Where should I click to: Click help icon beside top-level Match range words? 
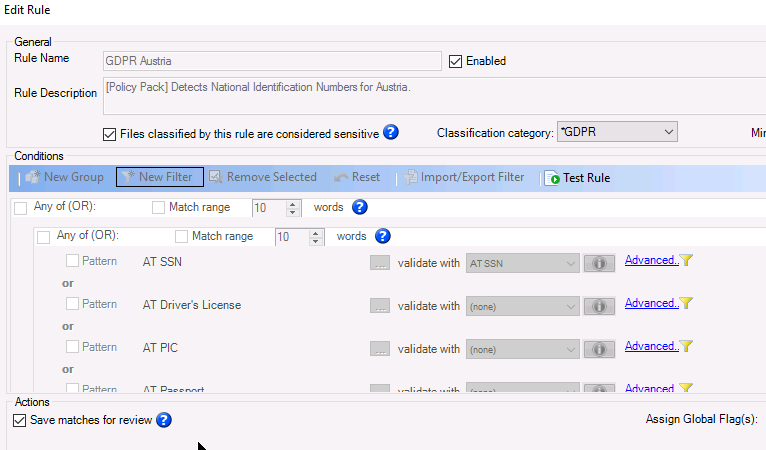pyautogui.click(x=360, y=208)
